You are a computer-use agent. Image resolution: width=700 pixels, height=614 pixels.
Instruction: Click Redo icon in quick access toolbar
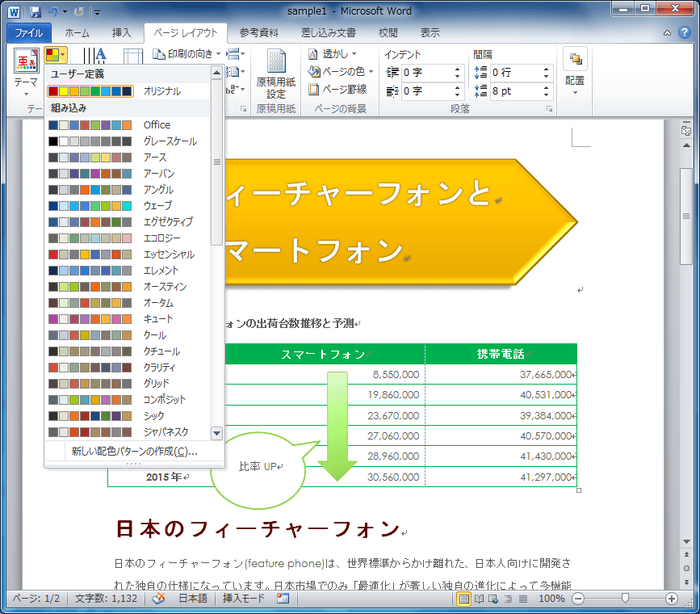tap(78, 11)
